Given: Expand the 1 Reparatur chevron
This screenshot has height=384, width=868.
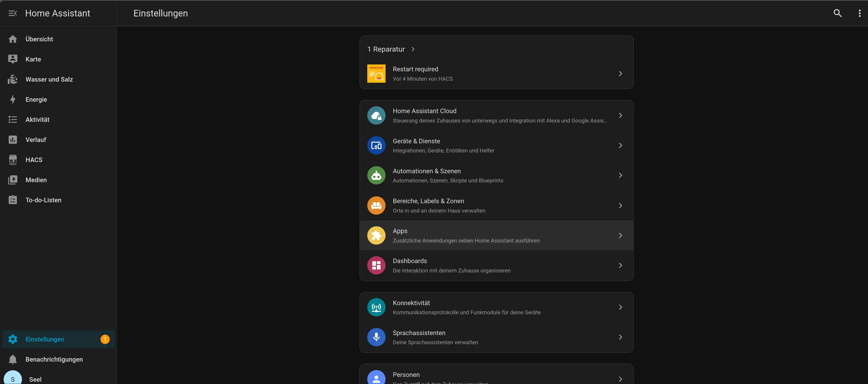Looking at the screenshot, I should tap(413, 49).
